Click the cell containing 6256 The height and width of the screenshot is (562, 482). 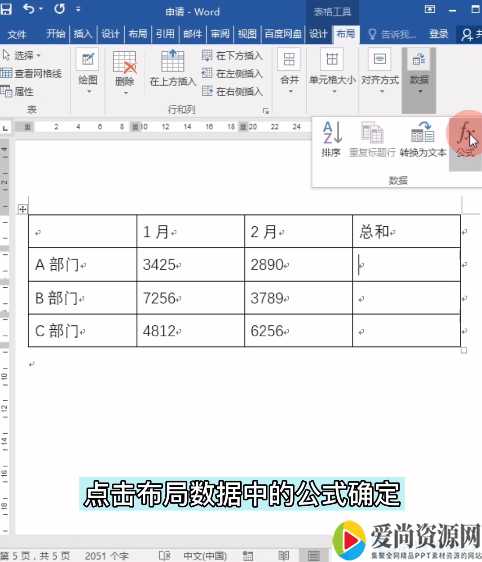point(298,330)
